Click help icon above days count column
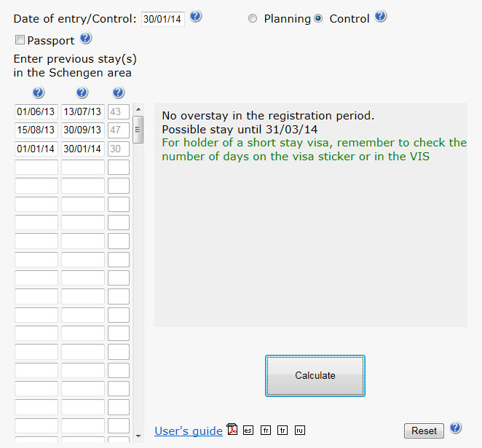Screen dimensions: 482x448 119,93
